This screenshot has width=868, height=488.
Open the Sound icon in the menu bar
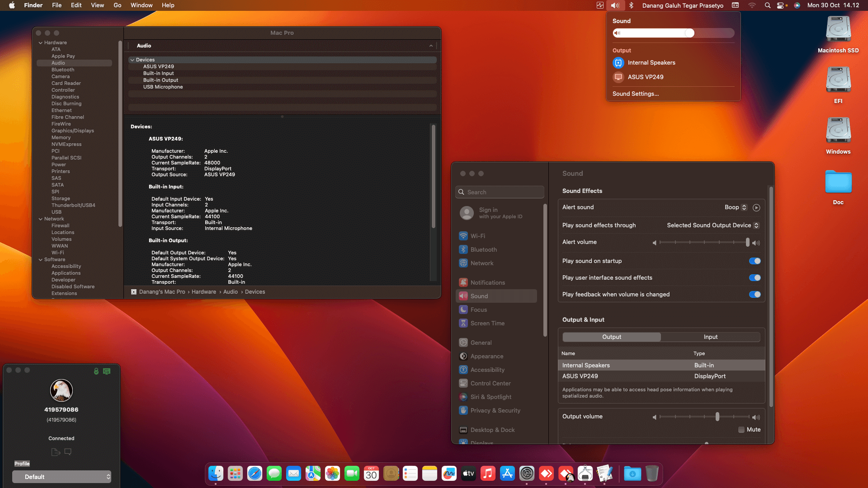(615, 5)
